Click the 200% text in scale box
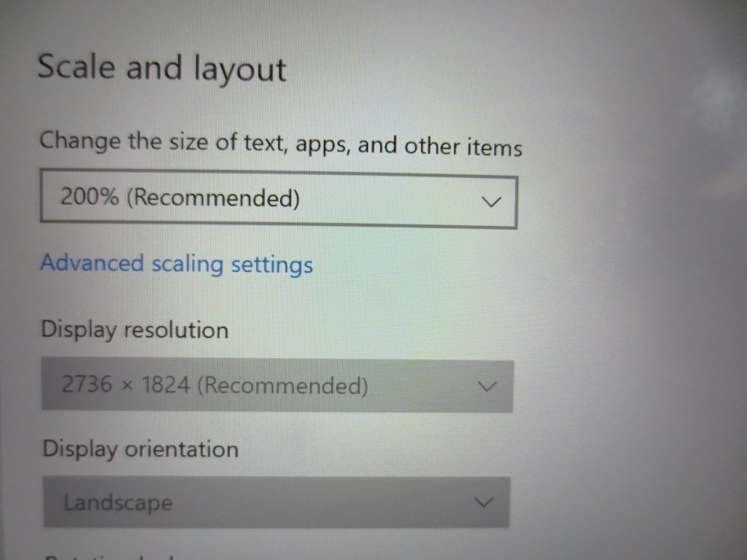Image resolution: width=747 pixels, height=560 pixels. (x=90, y=196)
